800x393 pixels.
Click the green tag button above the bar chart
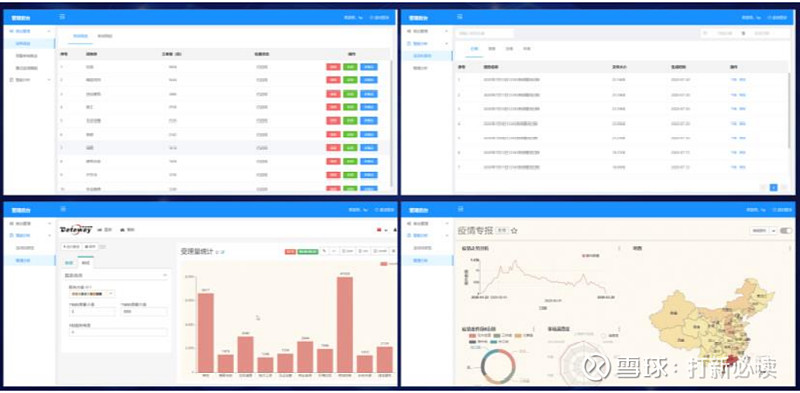pyautogui.click(x=307, y=251)
